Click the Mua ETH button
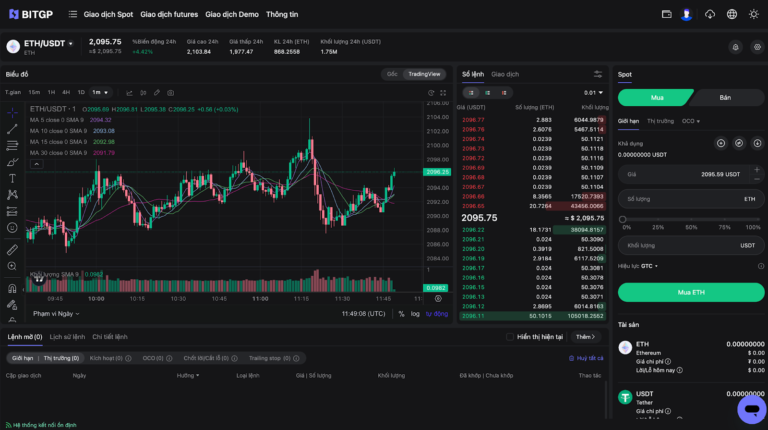 pos(691,292)
